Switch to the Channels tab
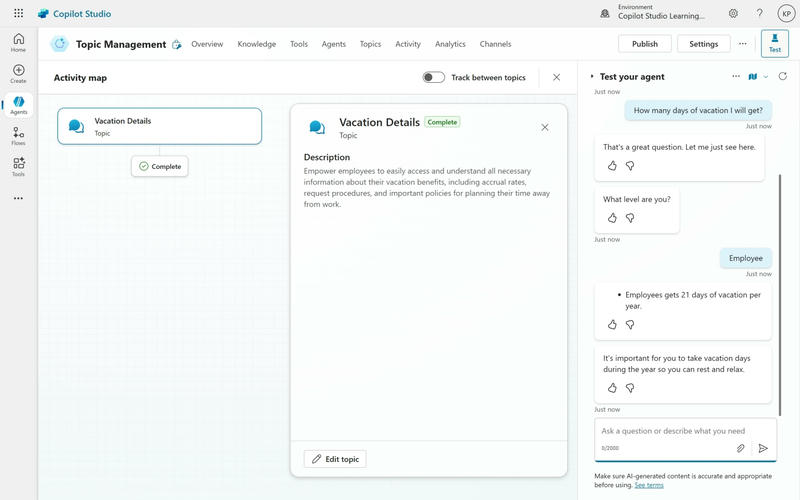800x500 pixels. 495,44
